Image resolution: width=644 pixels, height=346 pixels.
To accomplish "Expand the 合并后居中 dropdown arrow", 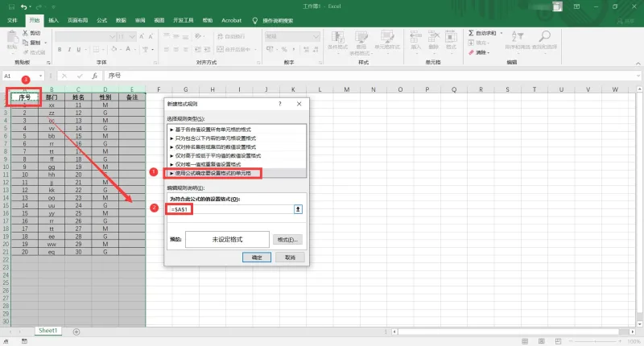I will (255, 50).
